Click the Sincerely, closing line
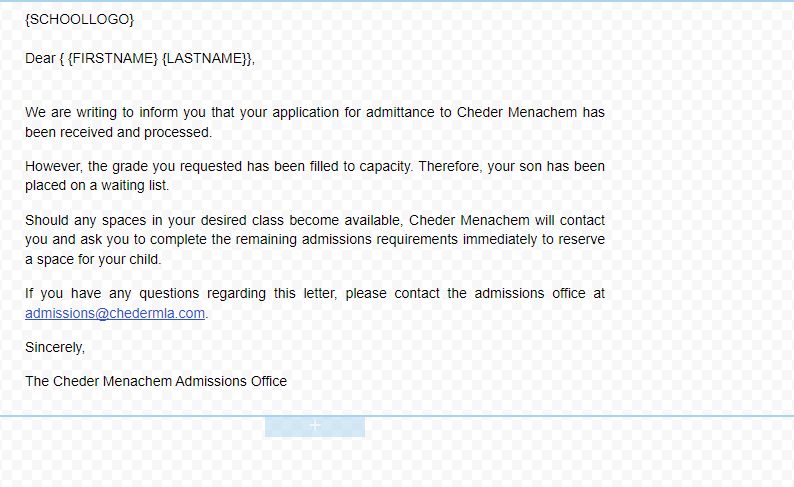This screenshot has height=487, width=794. 55,347
